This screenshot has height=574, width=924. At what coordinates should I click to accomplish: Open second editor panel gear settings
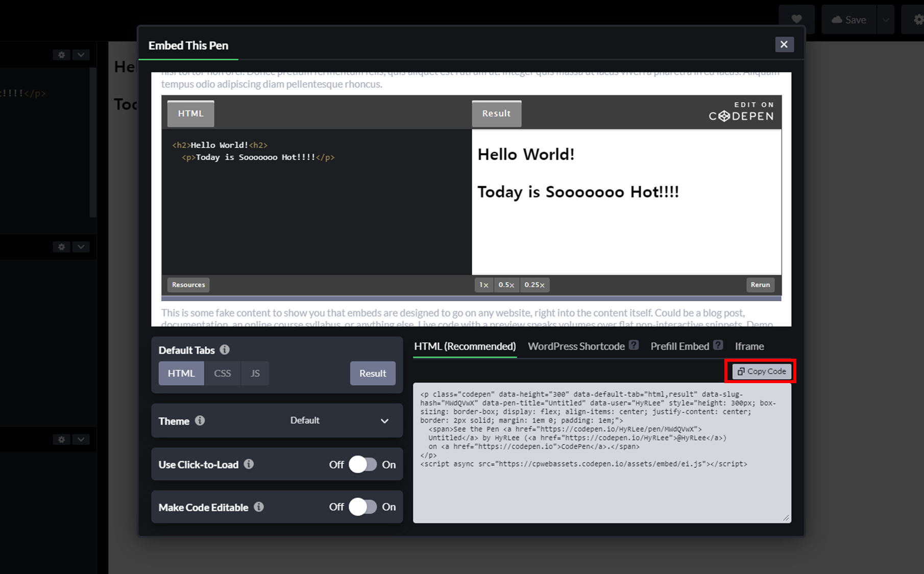pyautogui.click(x=62, y=247)
